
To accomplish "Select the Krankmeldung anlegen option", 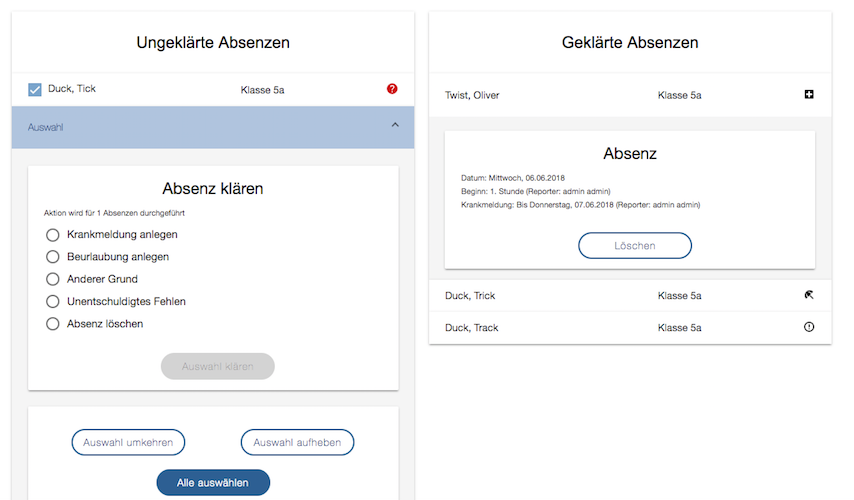I will tap(53, 235).
